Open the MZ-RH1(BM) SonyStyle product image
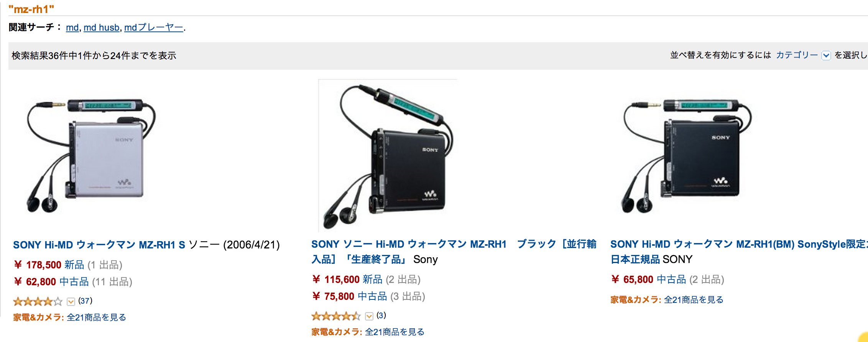This screenshot has height=342, width=868. [686, 155]
